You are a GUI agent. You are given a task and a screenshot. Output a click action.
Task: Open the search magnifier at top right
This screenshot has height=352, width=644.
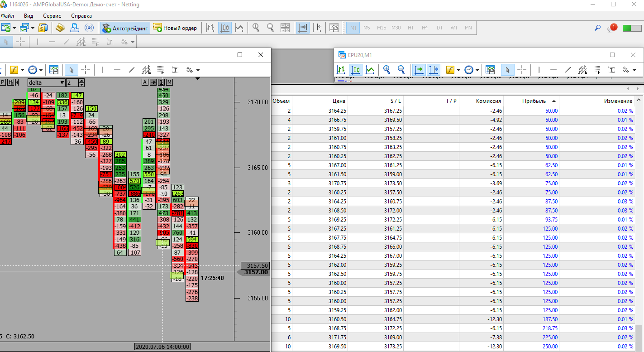click(598, 28)
